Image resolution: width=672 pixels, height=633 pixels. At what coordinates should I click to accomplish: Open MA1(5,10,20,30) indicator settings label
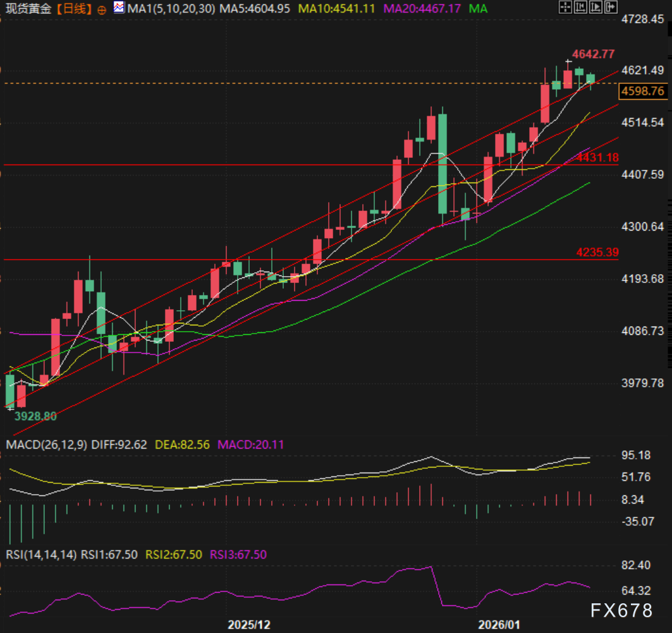[x=171, y=9]
